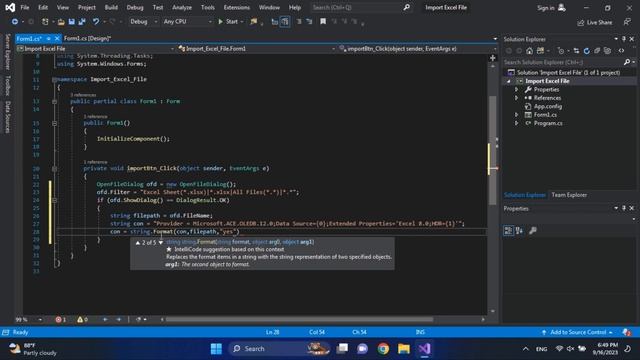This screenshot has height=360, width=640.
Task: Open the Debug configuration dropdown
Action: (x=143, y=22)
